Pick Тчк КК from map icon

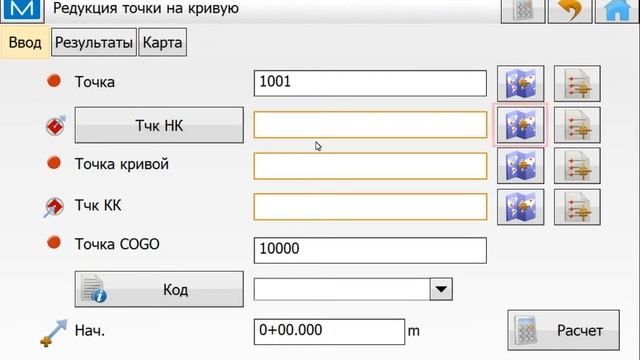click(520, 207)
